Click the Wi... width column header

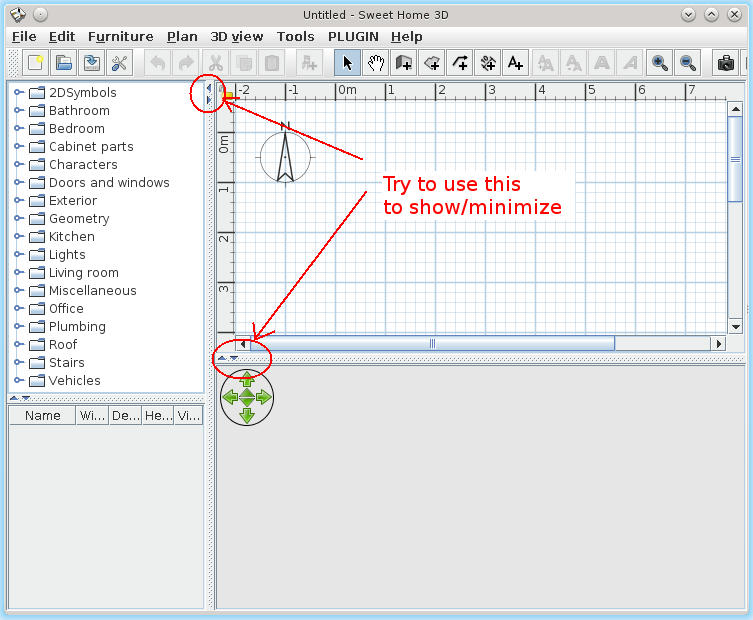[92, 415]
